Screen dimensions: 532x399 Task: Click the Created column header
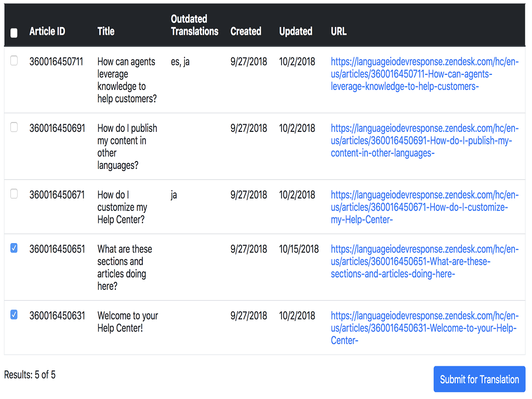(246, 31)
